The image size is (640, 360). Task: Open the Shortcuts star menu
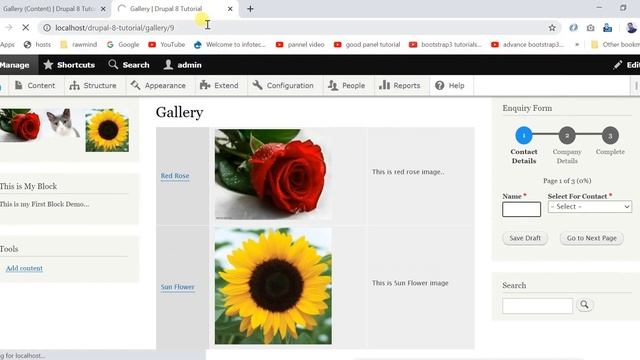(69, 65)
